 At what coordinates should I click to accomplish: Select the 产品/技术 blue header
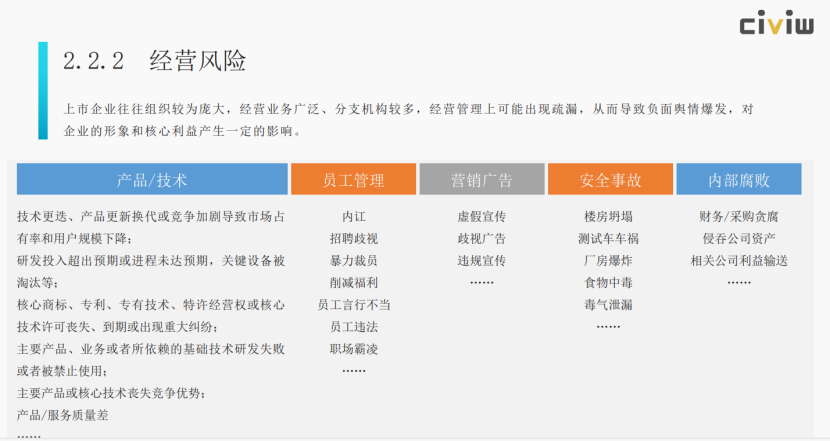point(152,180)
